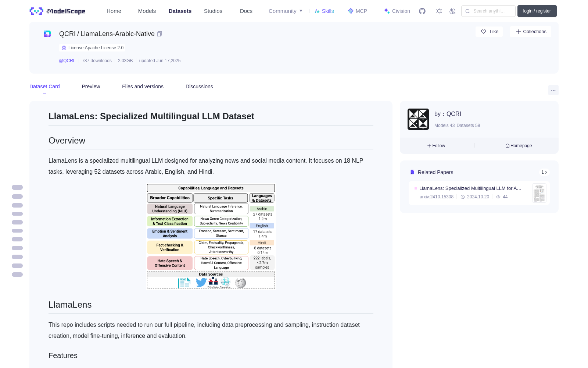
Task: Click the Features heading
Action: (x=63, y=355)
